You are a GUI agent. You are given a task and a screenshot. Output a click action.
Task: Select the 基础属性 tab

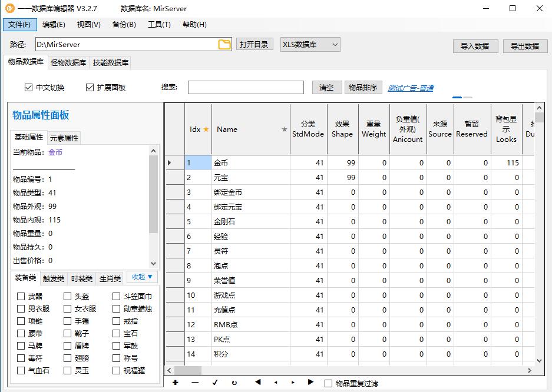(29, 137)
